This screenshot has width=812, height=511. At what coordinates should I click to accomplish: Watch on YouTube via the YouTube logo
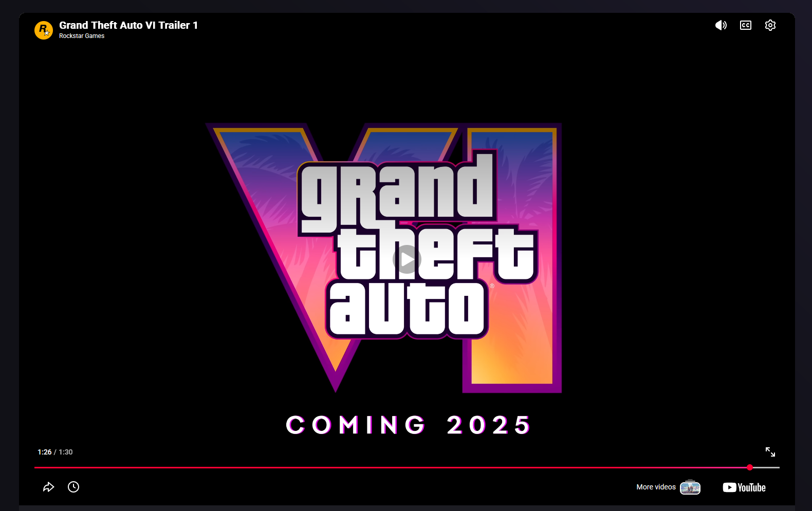(x=744, y=487)
